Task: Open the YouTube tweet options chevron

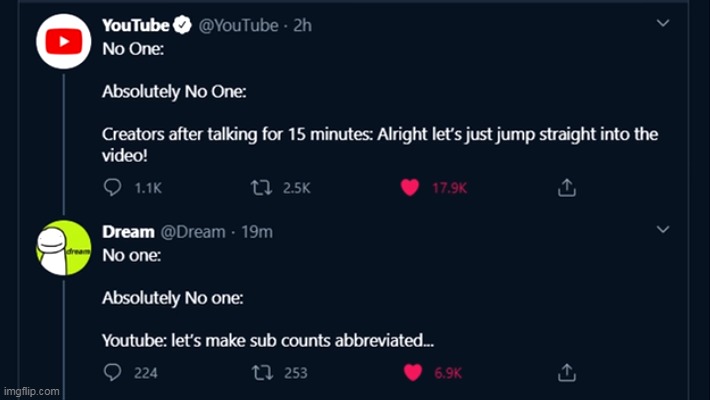Action: [x=662, y=21]
